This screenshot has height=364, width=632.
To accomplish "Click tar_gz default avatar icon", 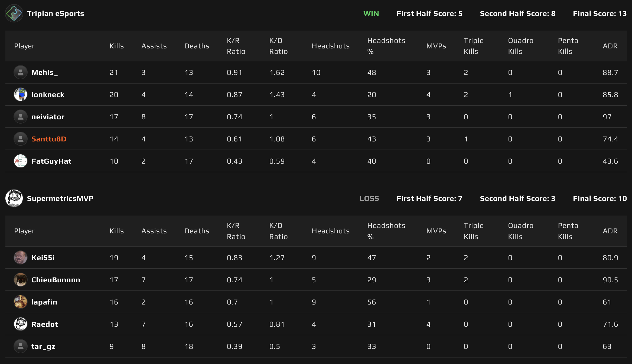I will pos(21,346).
